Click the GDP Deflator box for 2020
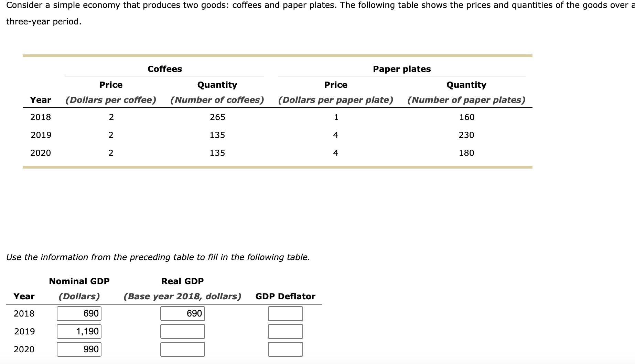Image resolution: width=635 pixels, height=364 pixels. [x=285, y=349]
